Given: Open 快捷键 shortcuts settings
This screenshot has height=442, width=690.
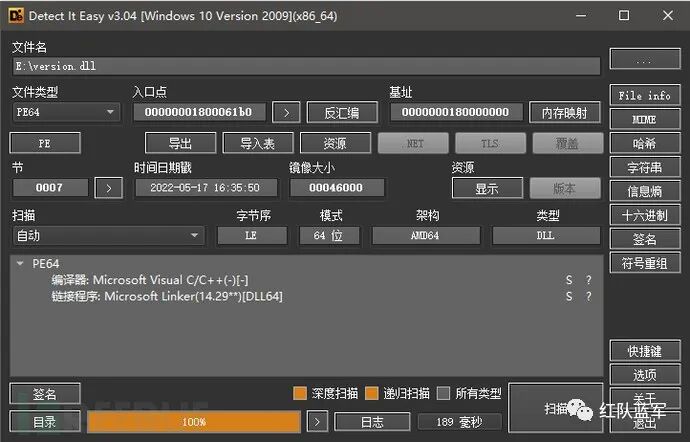Looking at the screenshot, I should tap(645, 351).
